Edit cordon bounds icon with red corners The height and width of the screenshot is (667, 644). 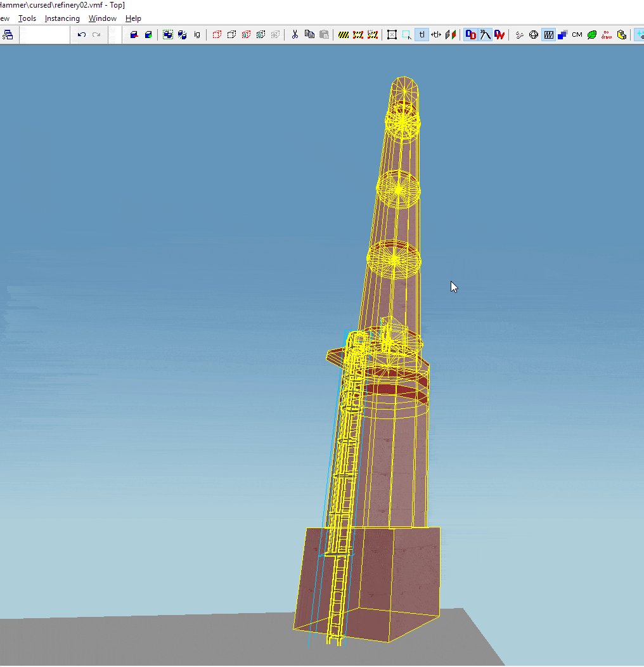tap(358, 34)
